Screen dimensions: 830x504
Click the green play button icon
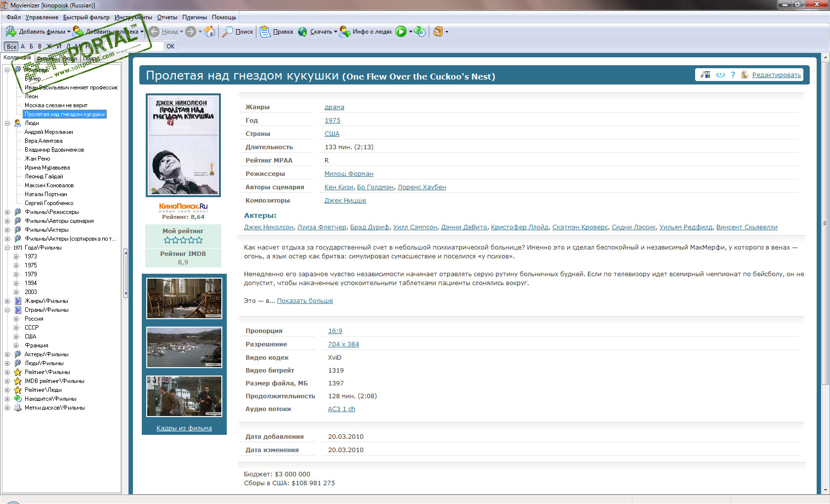pyautogui.click(x=401, y=32)
